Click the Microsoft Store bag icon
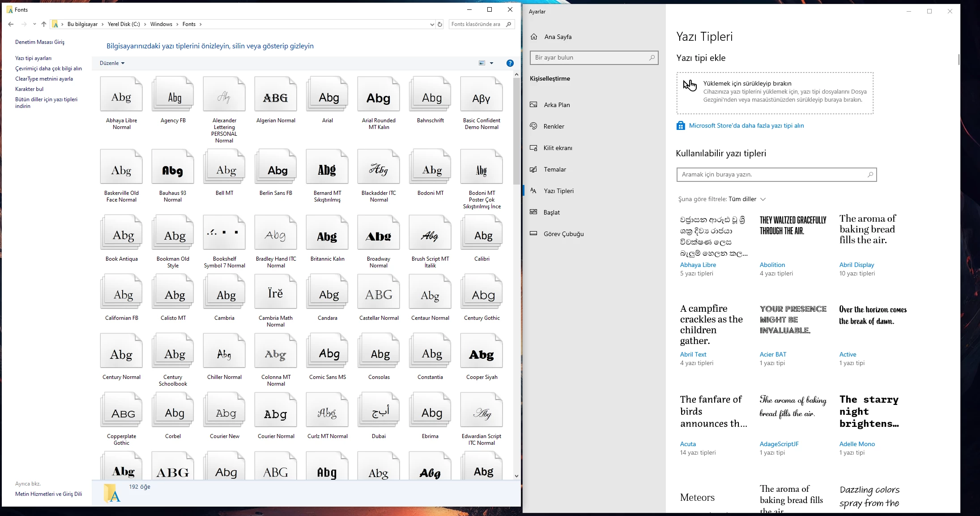Screen dimensions: 980x516 click(x=681, y=125)
